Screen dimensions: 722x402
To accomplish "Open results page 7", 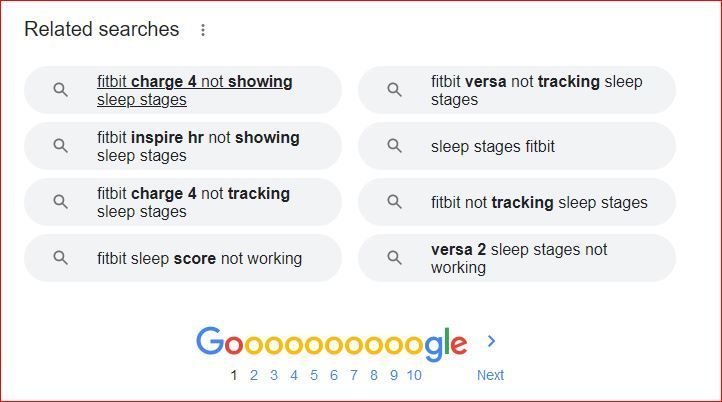I will pyautogui.click(x=354, y=375).
